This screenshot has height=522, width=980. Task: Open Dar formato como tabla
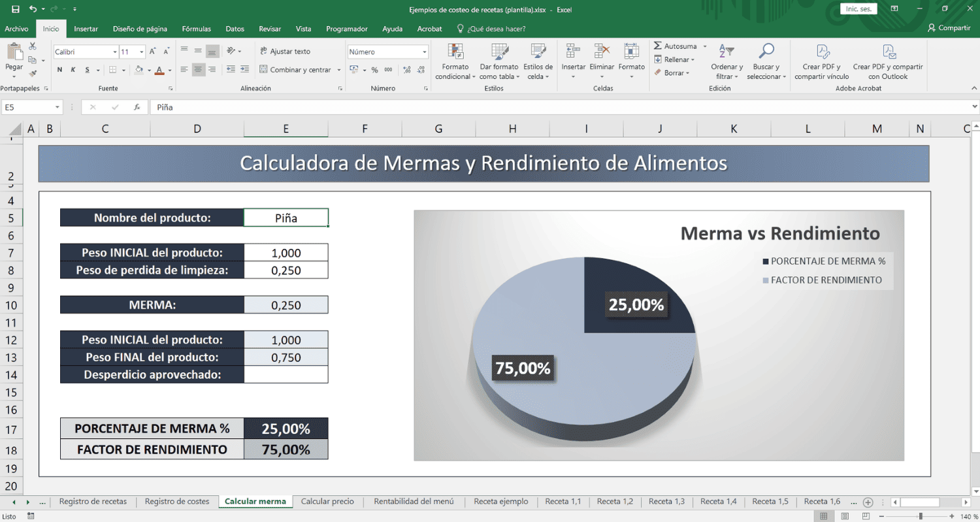point(498,61)
